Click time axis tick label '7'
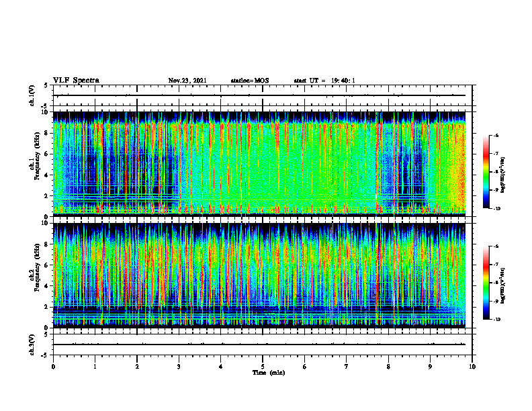This screenshot has width=532, height=411. click(x=347, y=367)
